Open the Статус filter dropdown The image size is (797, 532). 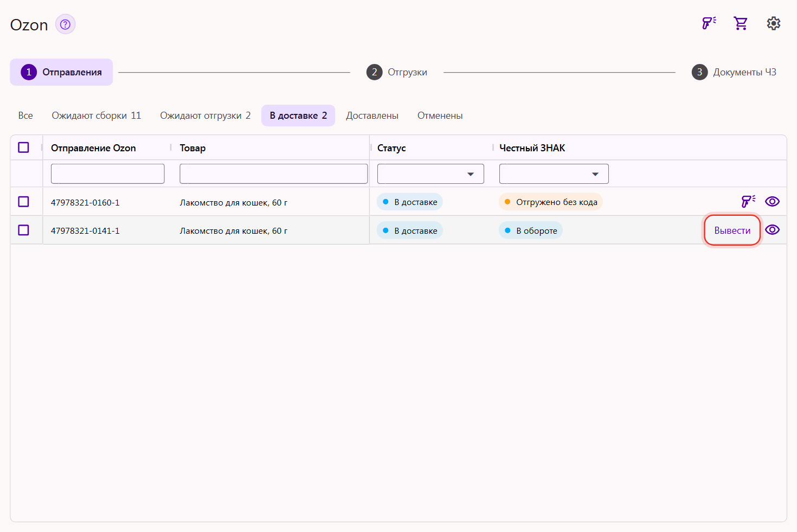pos(430,174)
